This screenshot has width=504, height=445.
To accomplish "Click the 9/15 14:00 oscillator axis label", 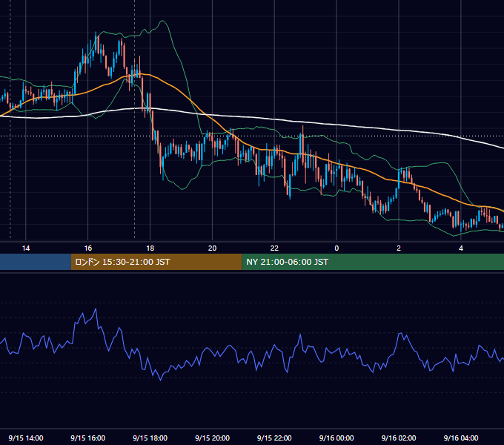I will (x=26, y=438).
